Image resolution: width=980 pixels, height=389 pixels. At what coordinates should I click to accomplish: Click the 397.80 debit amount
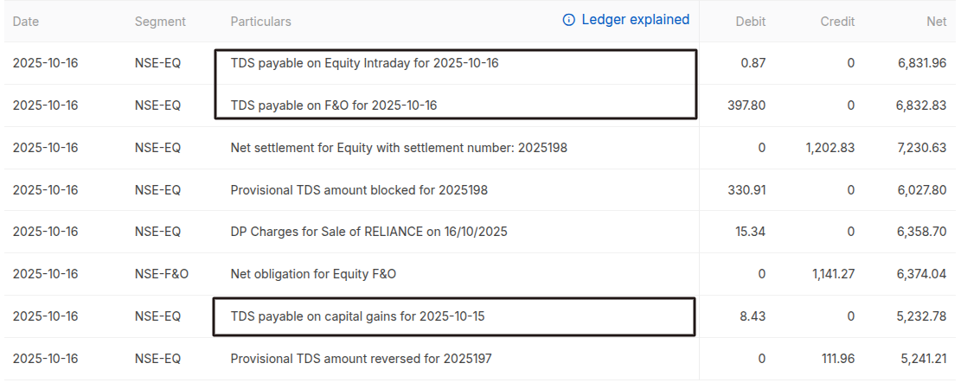pyautogui.click(x=746, y=105)
